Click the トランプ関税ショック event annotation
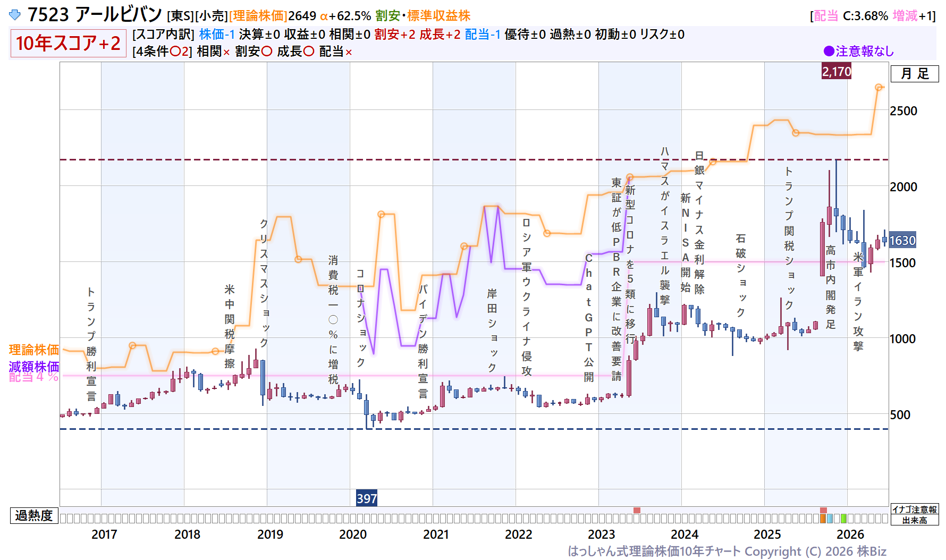 (x=789, y=238)
